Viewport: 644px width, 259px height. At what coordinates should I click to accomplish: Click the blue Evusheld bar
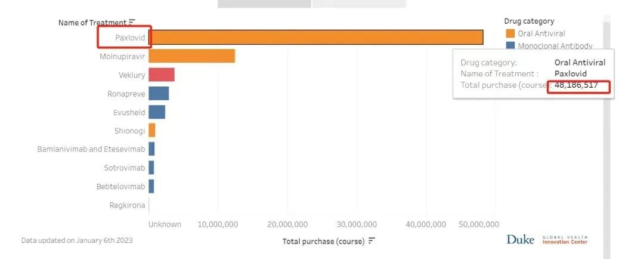[x=156, y=112]
